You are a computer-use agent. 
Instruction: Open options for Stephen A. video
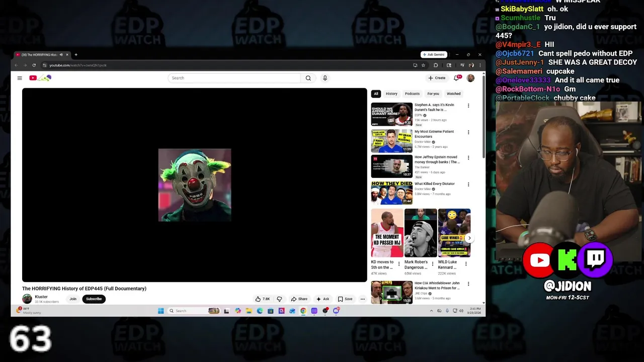click(x=468, y=106)
